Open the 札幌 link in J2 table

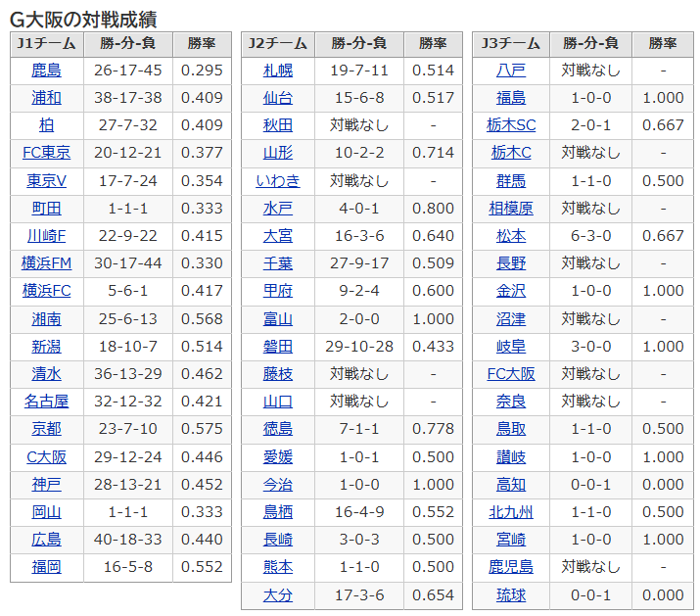click(x=278, y=71)
